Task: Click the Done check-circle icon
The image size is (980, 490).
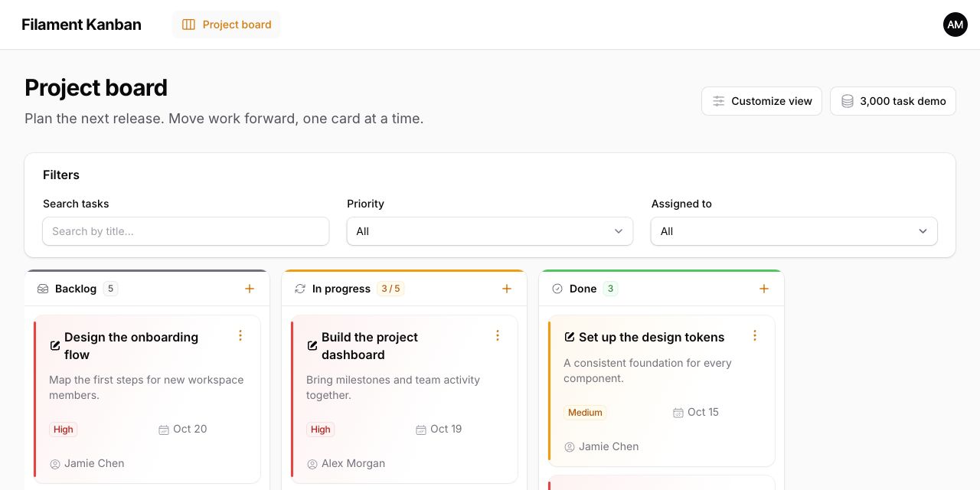Action: (x=557, y=289)
